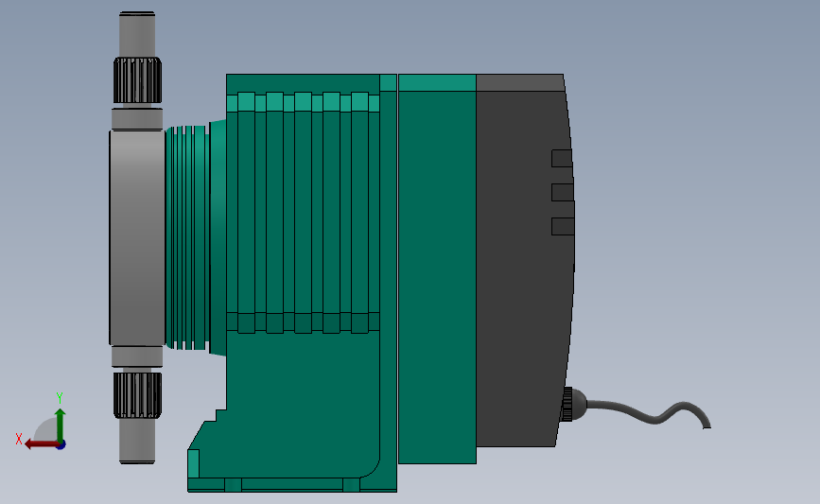The image size is (820, 504).
Task: Select the cable gland on black housing
Action: click(573, 404)
